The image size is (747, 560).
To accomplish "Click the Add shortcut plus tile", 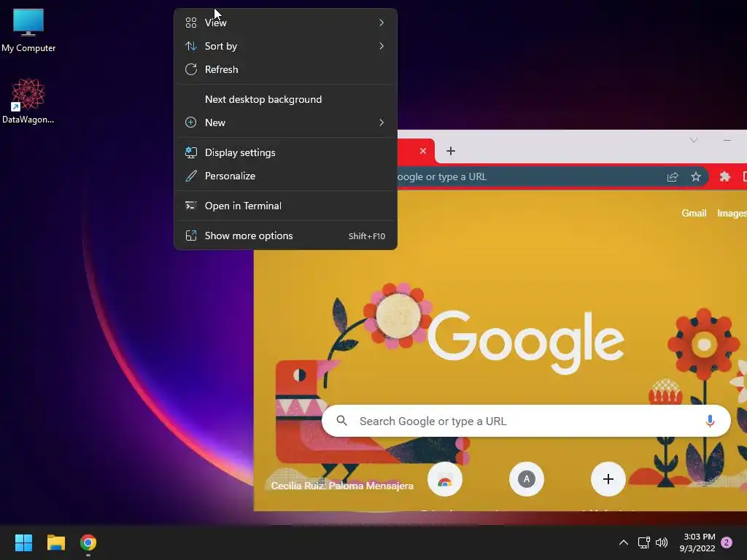I will point(608,479).
